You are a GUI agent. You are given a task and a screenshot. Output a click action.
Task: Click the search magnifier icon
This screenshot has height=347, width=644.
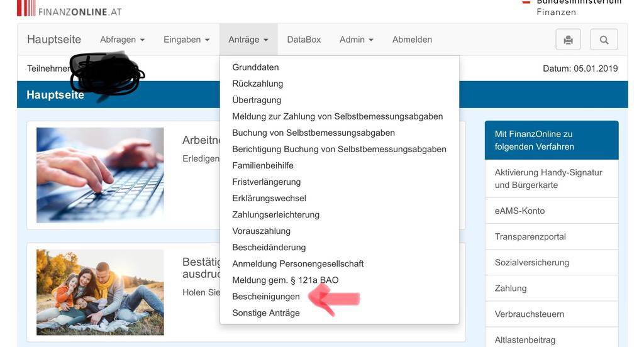(x=604, y=40)
